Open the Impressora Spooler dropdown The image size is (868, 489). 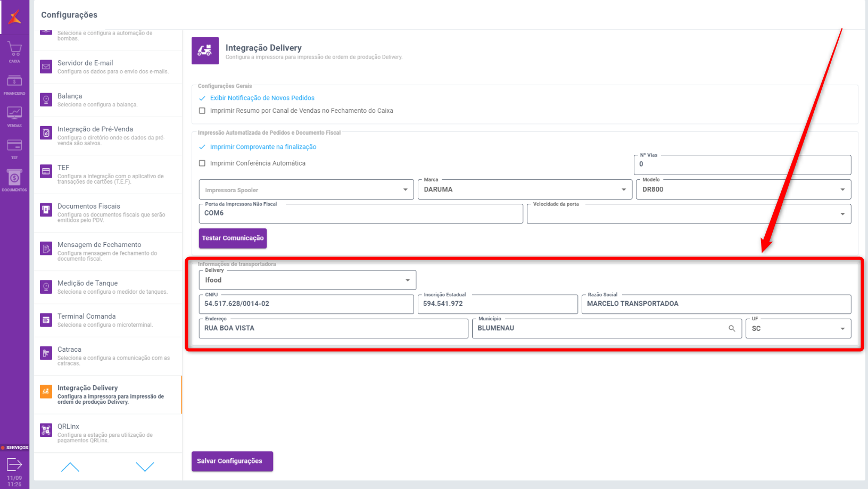307,189
